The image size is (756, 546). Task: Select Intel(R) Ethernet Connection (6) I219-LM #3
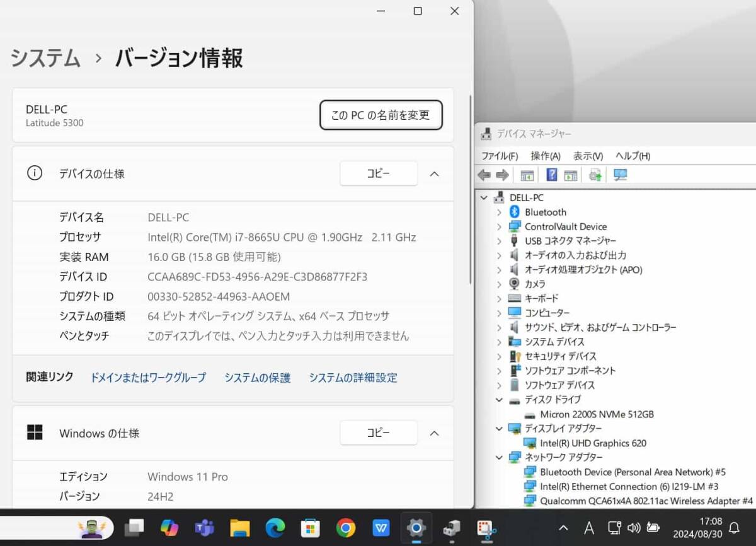[629, 486]
